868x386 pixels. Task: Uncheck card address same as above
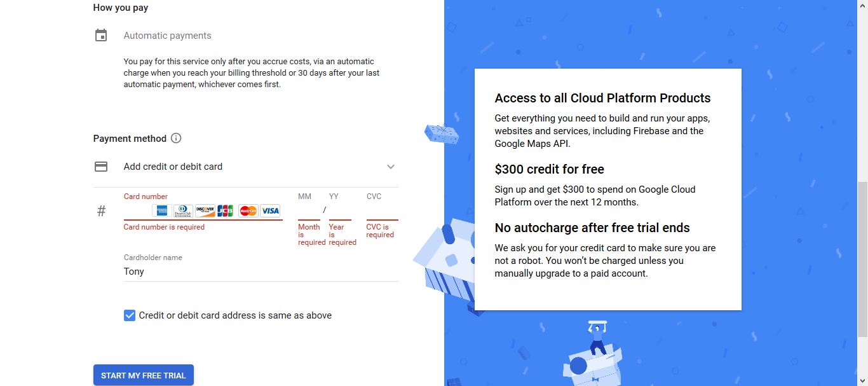click(130, 315)
